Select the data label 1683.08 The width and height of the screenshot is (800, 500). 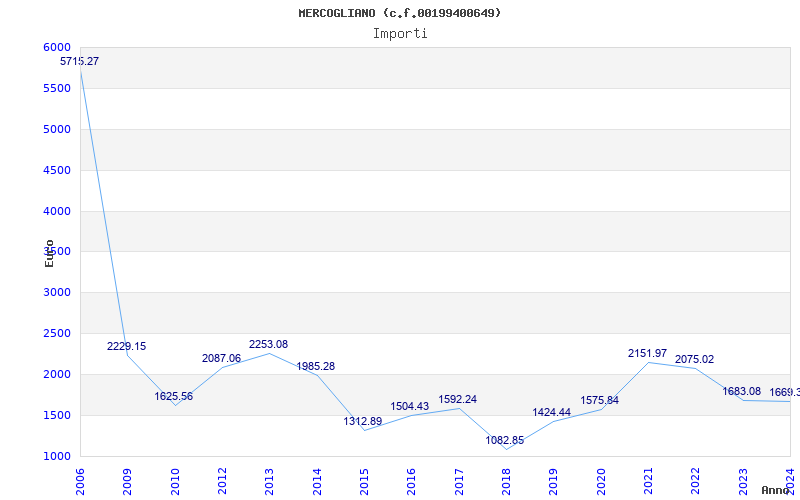coord(741,391)
